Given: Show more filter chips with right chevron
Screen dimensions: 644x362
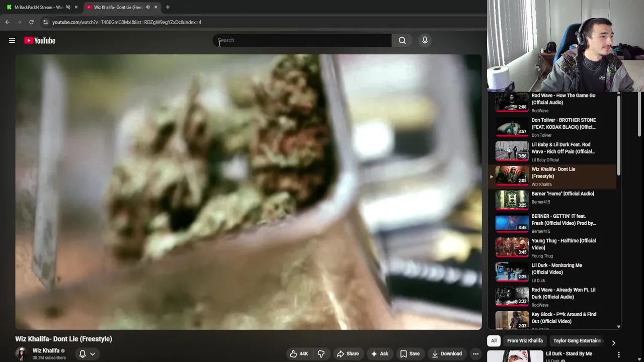Looking at the screenshot, I should tap(613, 343).
